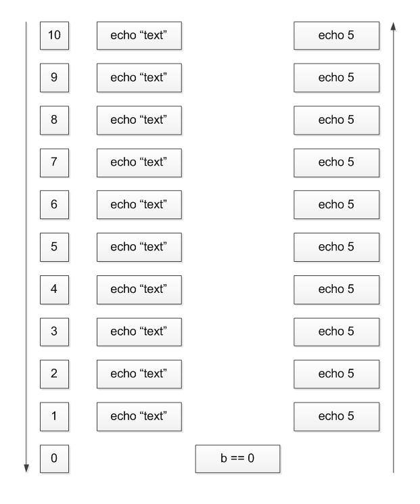Select echo 5 box in row 4
Screen dimensions: 420x504
(336, 290)
